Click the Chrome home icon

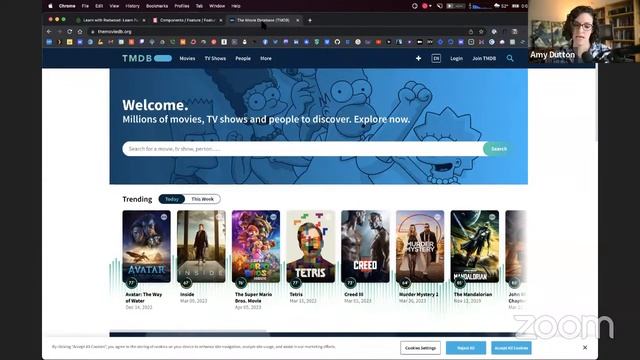80,31
